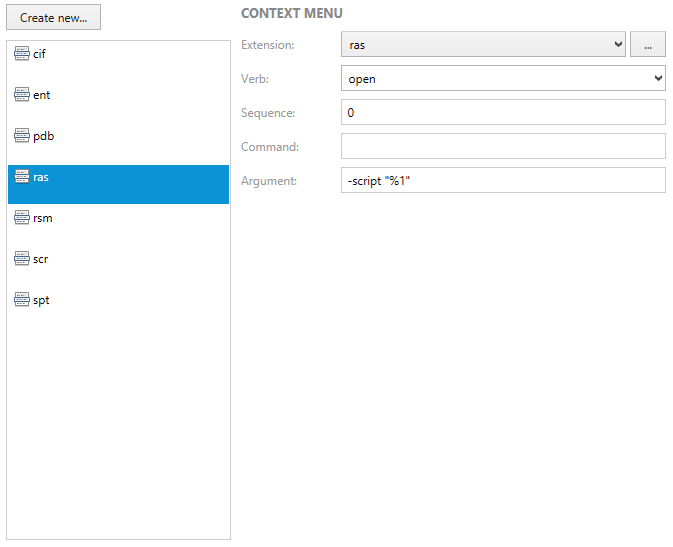Select the cif label in the list
673x547 pixels.
[x=40, y=54]
